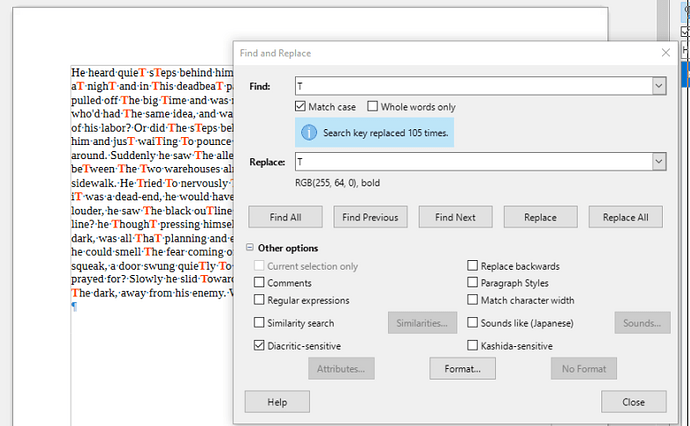The image size is (690, 426).
Task: Click the Find and Replace title text
Action: coord(275,53)
